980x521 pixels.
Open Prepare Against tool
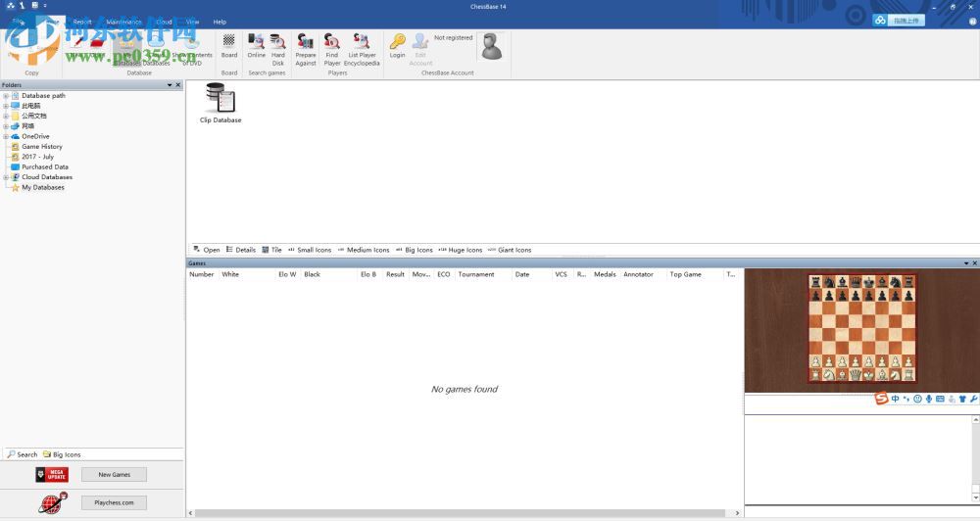pos(306,49)
